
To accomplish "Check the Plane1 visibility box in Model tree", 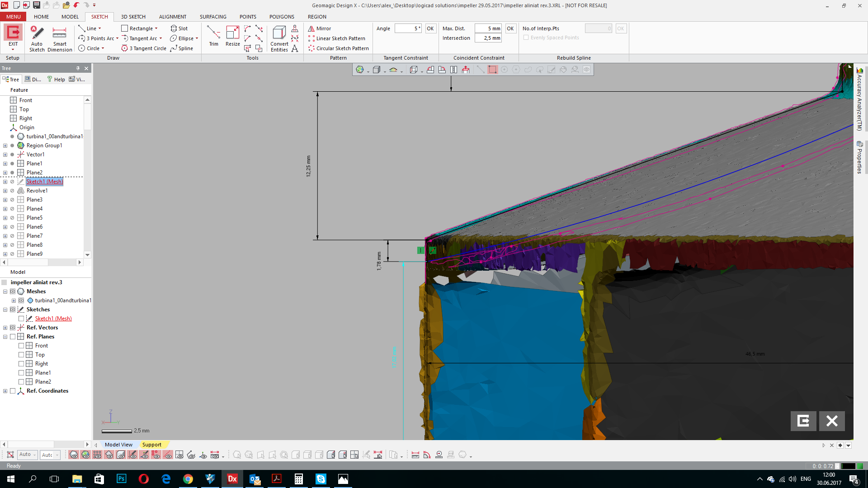I will [21, 373].
